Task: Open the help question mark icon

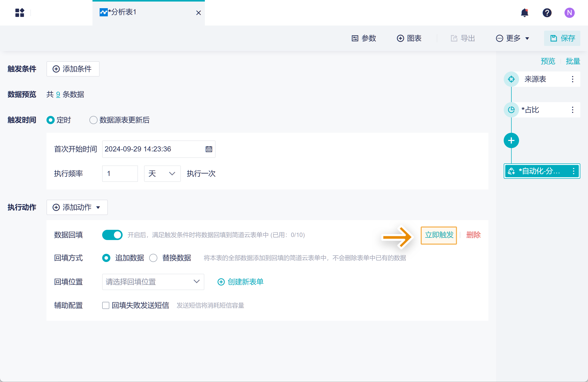Action: point(547,13)
